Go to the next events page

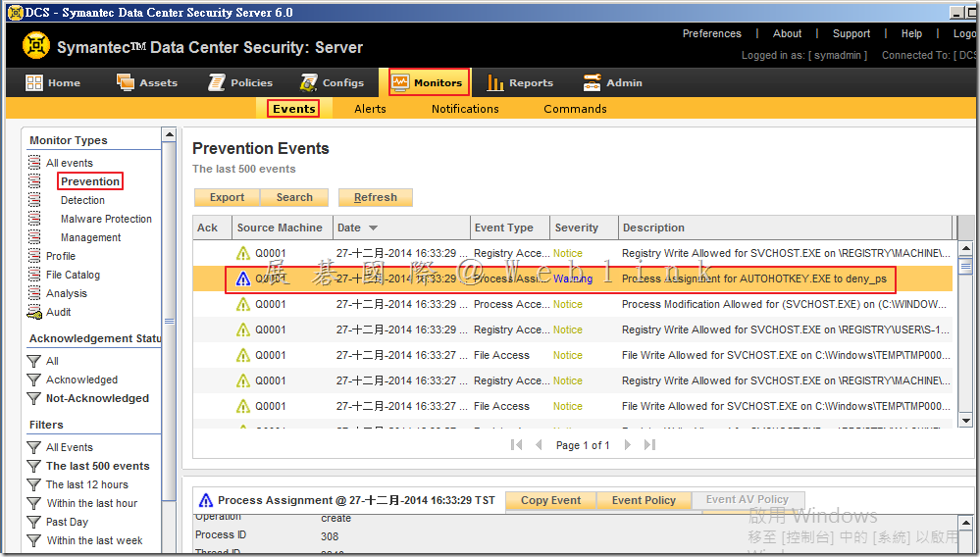pos(628,444)
